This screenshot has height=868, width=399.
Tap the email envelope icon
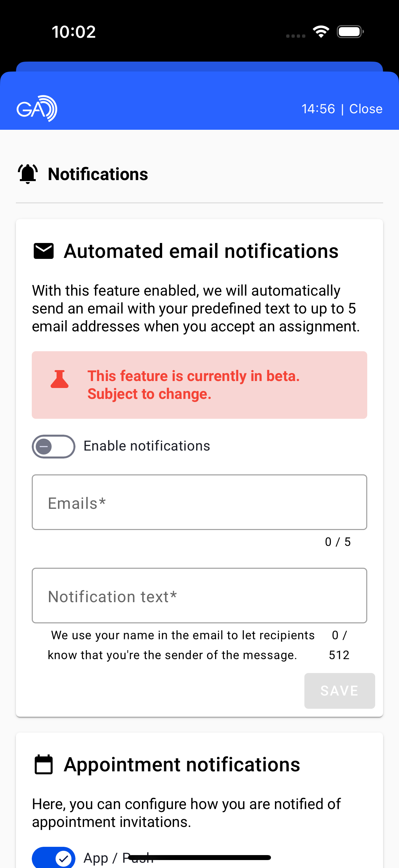coord(43,251)
